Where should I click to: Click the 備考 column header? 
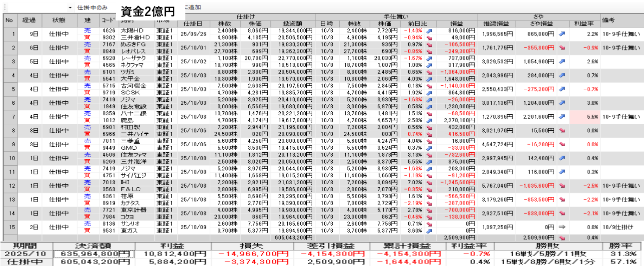[x=622, y=20]
